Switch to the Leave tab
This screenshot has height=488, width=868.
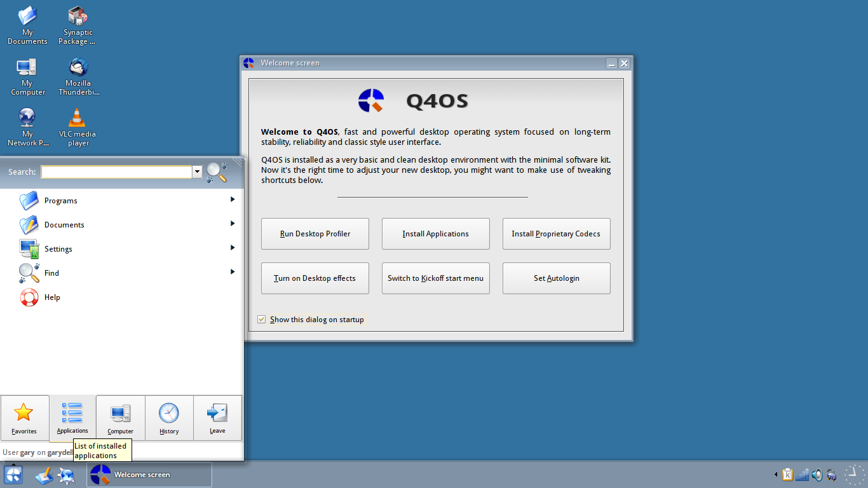point(217,418)
